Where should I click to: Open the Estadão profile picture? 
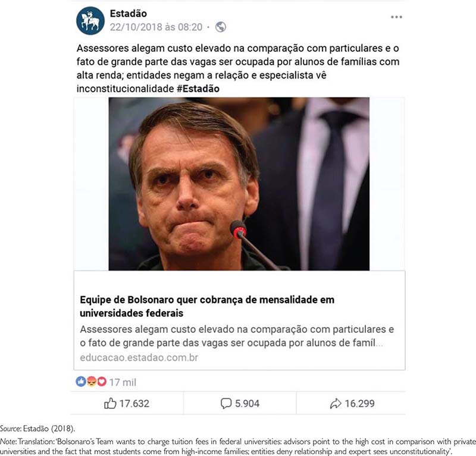(90, 21)
